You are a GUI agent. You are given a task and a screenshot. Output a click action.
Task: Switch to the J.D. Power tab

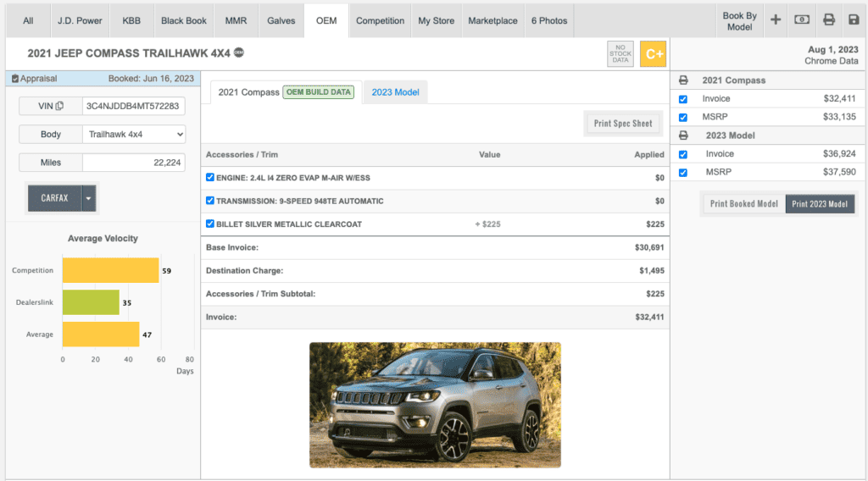pyautogui.click(x=80, y=20)
